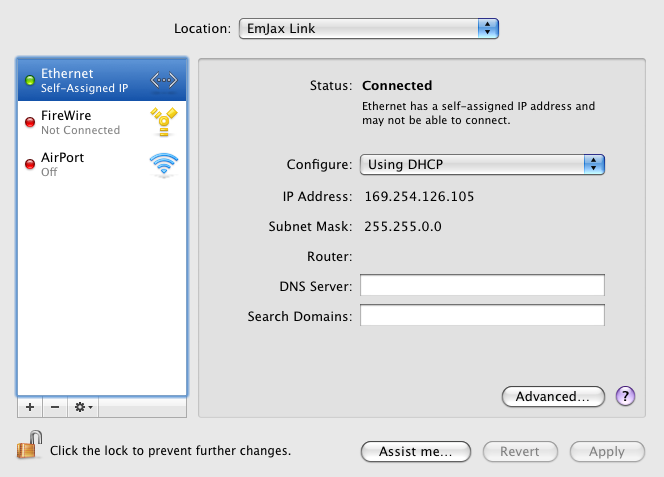The height and width of the screenshot is (477, 664).
Task: Click the Apply button
Action: pos(607,452)
